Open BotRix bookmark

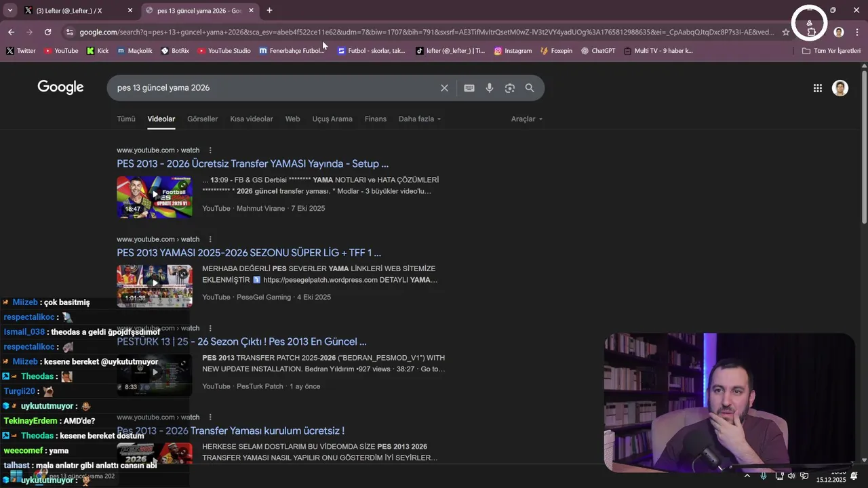pyautogui.click(x=175, y=51)
